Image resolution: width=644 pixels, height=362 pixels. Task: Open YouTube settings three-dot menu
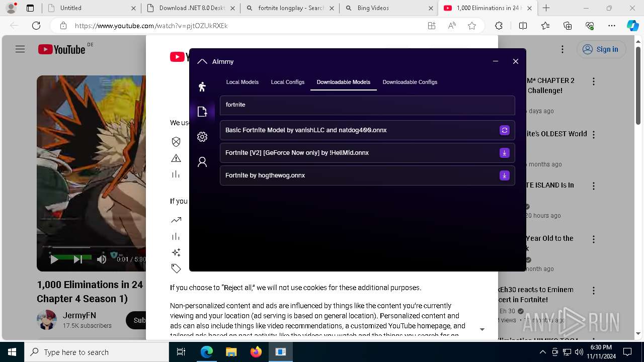[x=562, y=49]
